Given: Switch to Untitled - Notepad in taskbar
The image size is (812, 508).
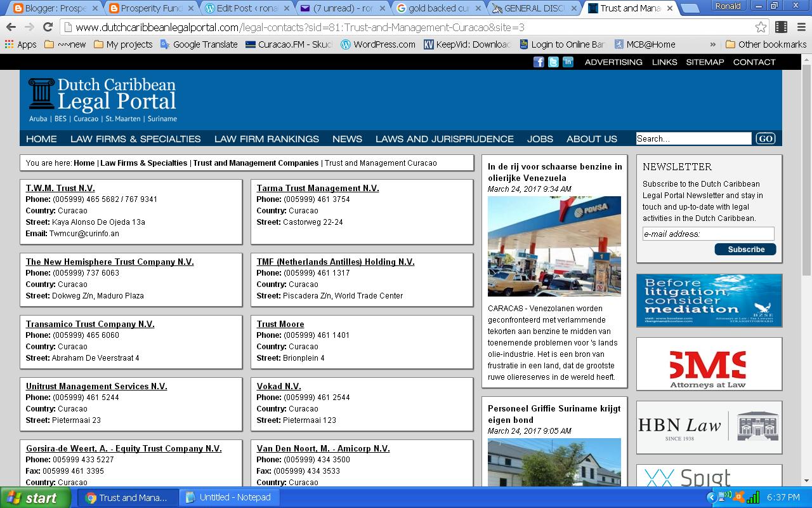Looking at the screenshot, I should click(x=229, y=497).
